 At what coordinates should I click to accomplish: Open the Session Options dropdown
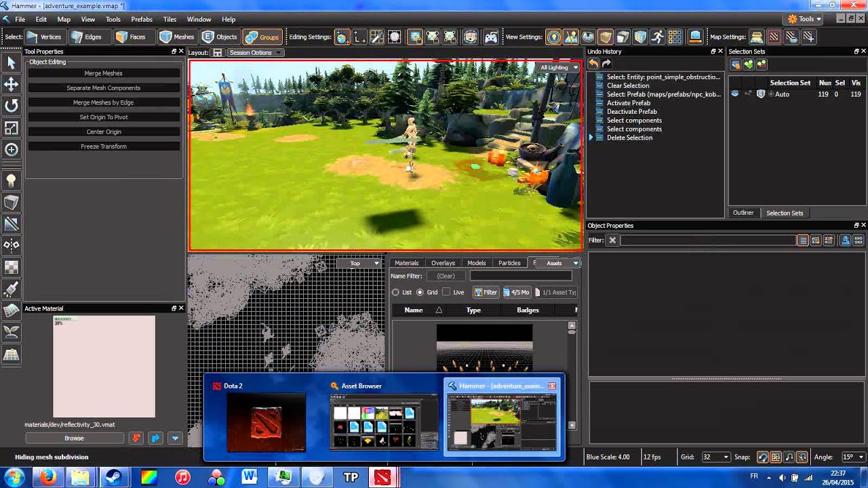pyautogui.click(x=255, y=52)
